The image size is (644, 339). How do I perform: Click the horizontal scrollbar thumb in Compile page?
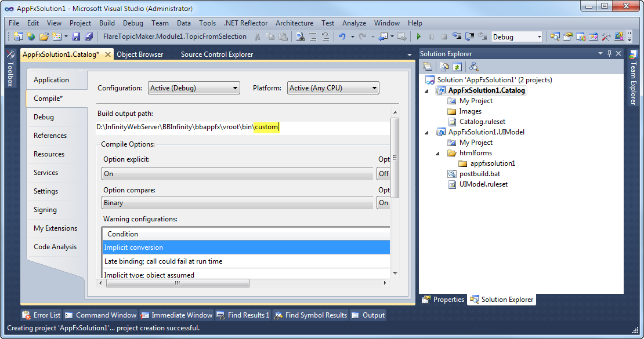(178, 283)
